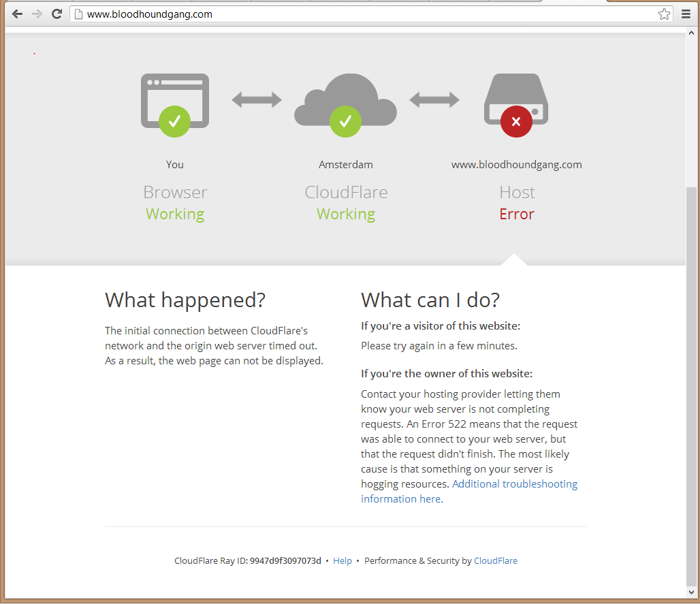Screen dimensions: 700x604
Task: Click the 'You' label under the browser icon
Action: [174, 165]
